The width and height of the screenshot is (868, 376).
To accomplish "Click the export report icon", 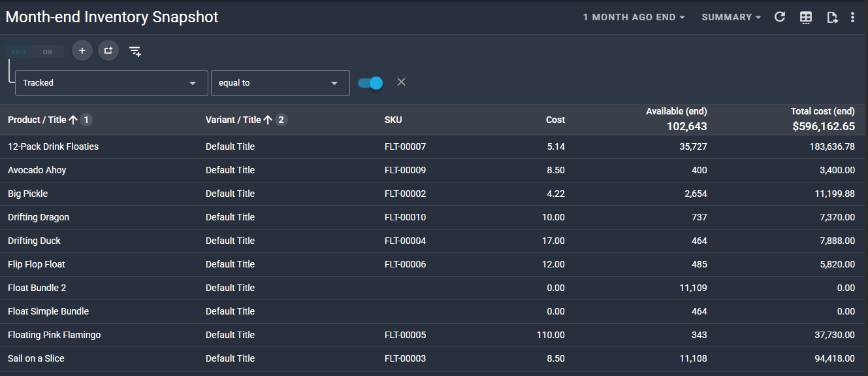I will (x=832, y=18).
